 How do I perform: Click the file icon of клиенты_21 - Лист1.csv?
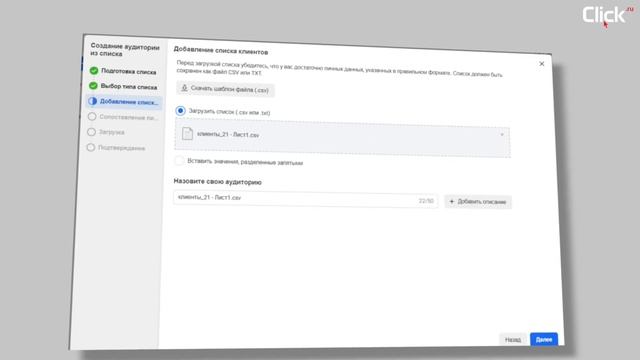coord(187,133)
